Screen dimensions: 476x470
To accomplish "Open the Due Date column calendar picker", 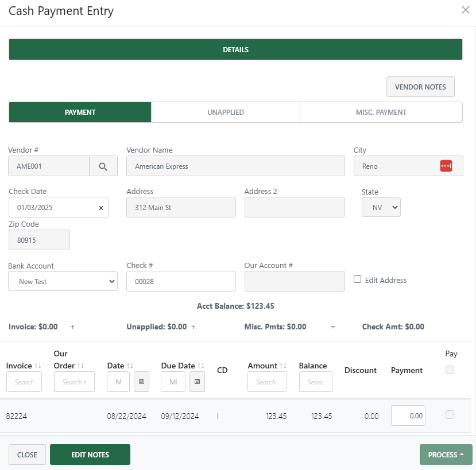I will (x=196, y=382).
